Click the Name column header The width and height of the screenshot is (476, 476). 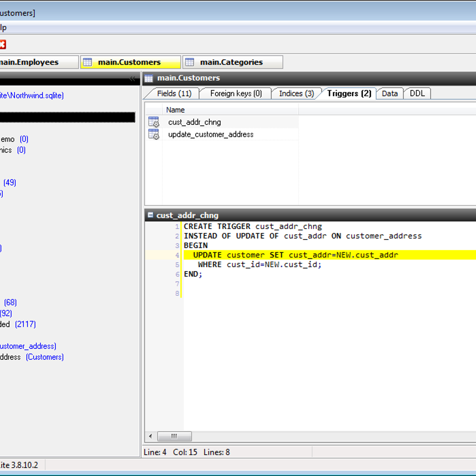tap(230, 110)
